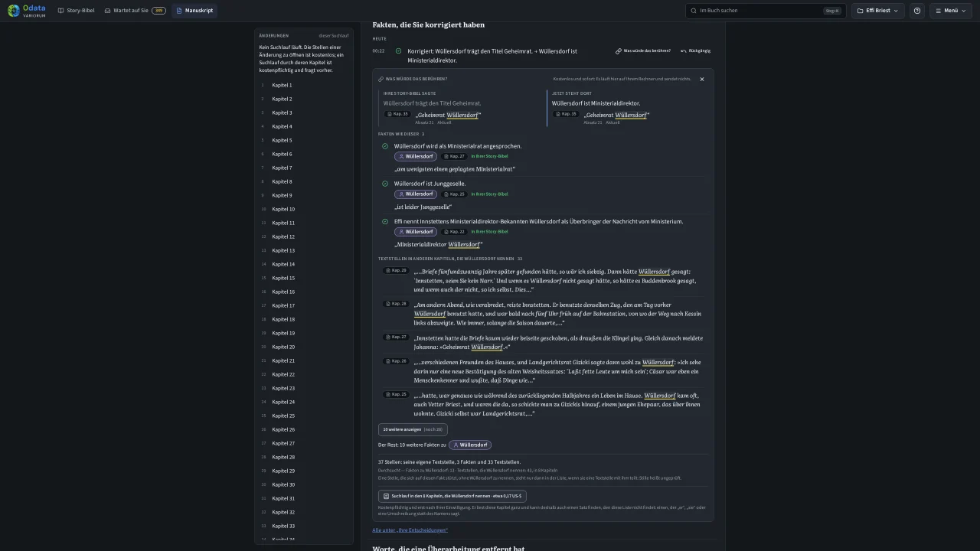Expand list with 10 weitere anzeigen
This screenshot has height=551, width=980.
pos(413,429)
